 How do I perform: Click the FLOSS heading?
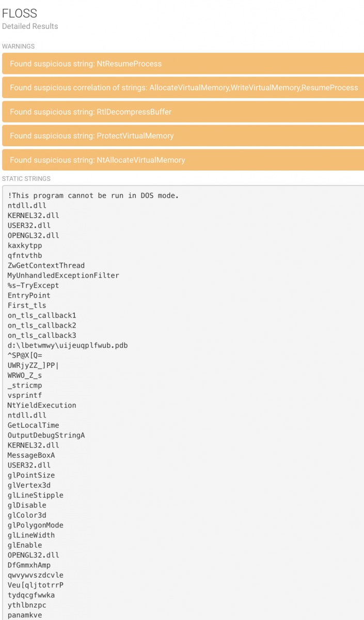[20, 14]
